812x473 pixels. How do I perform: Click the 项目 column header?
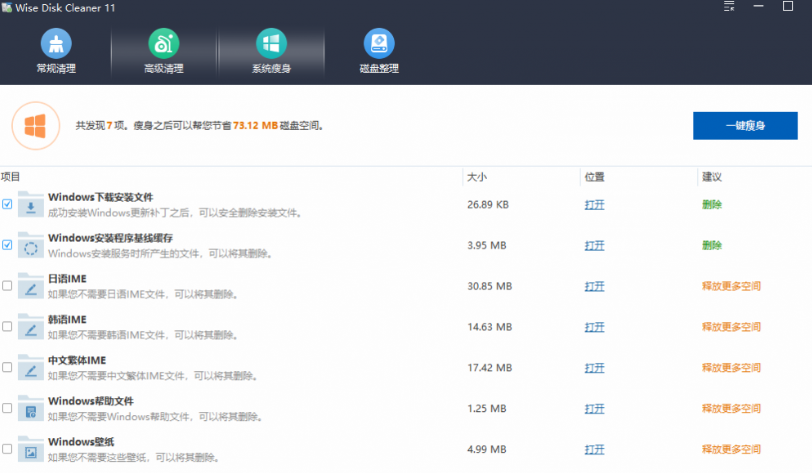click(x=10, y=177)
